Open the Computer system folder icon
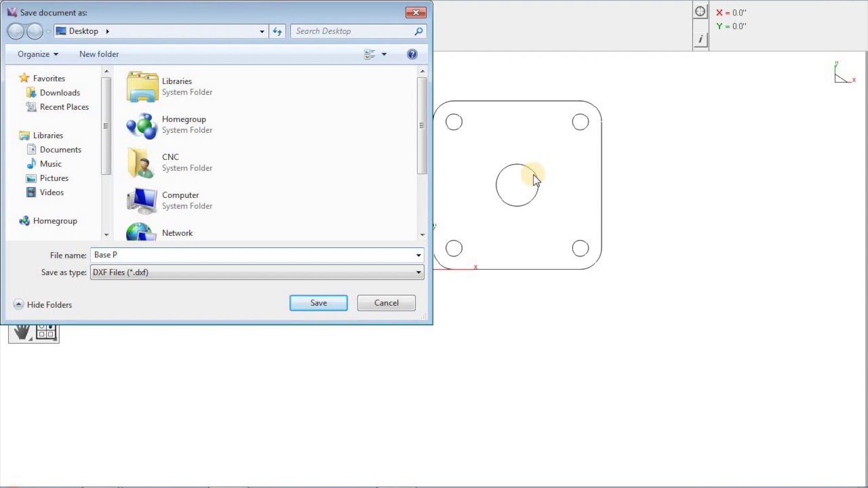This screenshot has width=868, height=488. pos(142,201)
